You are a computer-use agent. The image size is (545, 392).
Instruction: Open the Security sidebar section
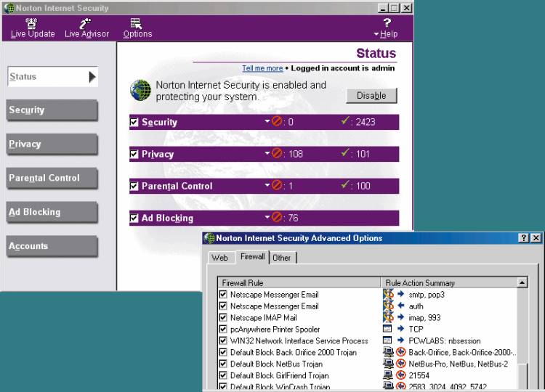tap(52, 110)
